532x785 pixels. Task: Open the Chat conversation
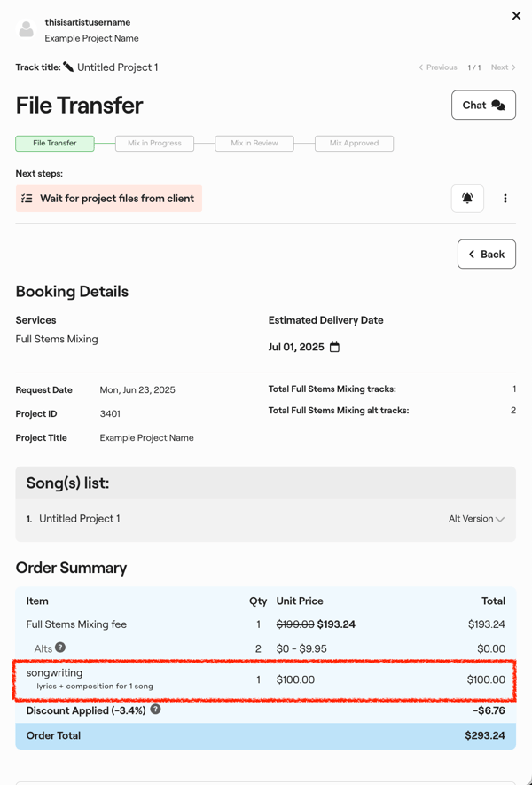(483, 105)
